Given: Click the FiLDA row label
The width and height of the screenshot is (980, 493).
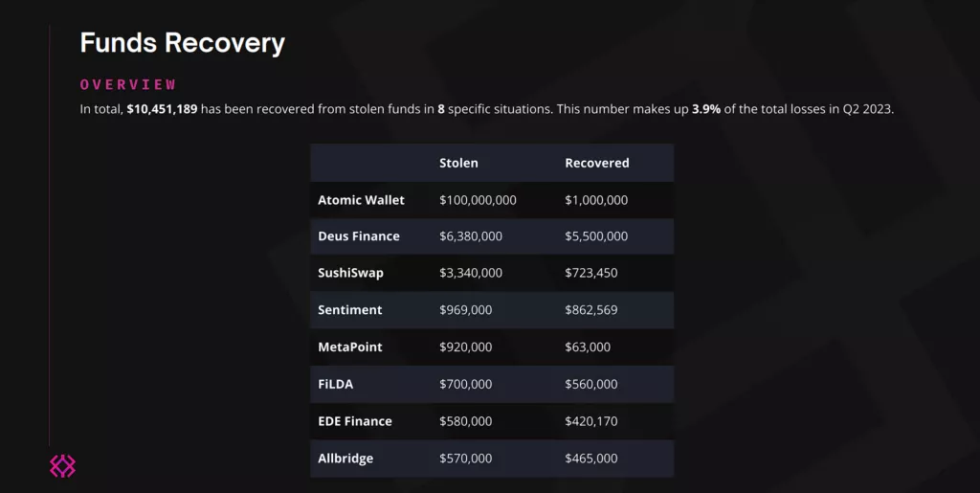Looking at the screenshot, I should point(335,384).
